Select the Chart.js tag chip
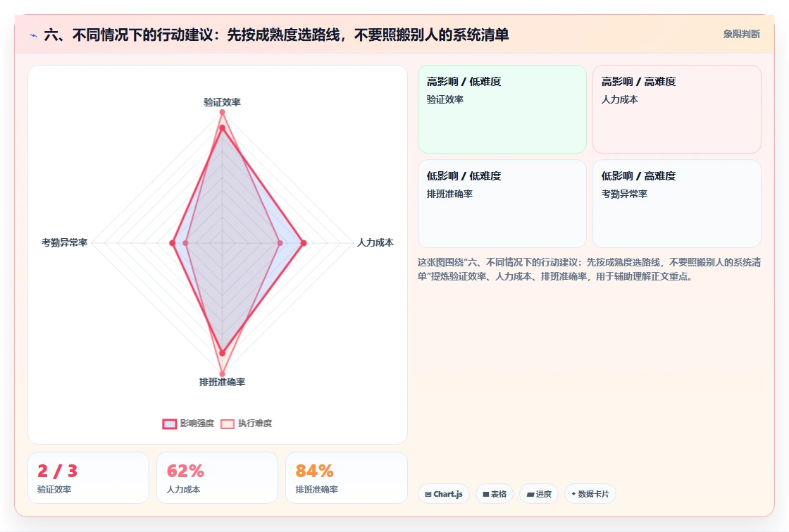Image resolution: width=789 pixels, height=532 pixels. coord(443,494)
